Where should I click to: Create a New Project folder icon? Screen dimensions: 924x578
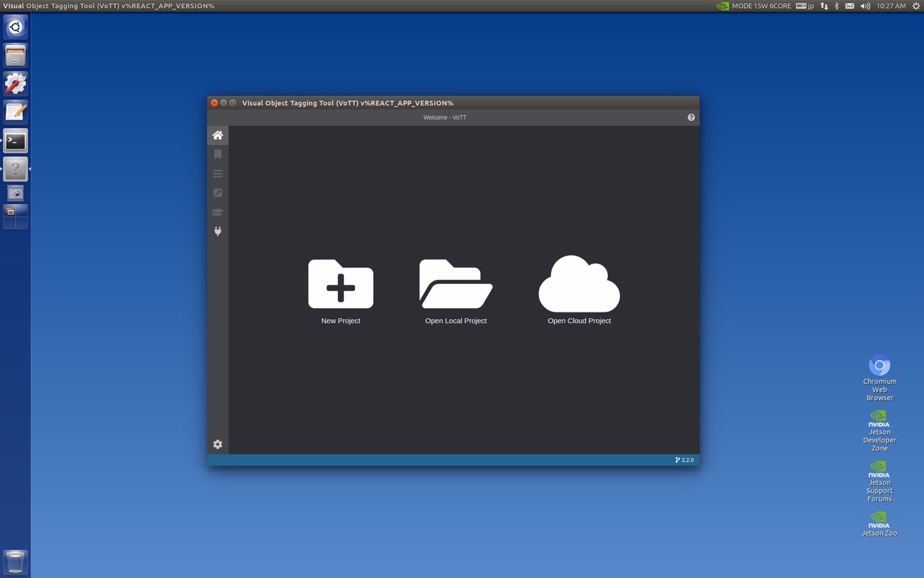point(341,284)
